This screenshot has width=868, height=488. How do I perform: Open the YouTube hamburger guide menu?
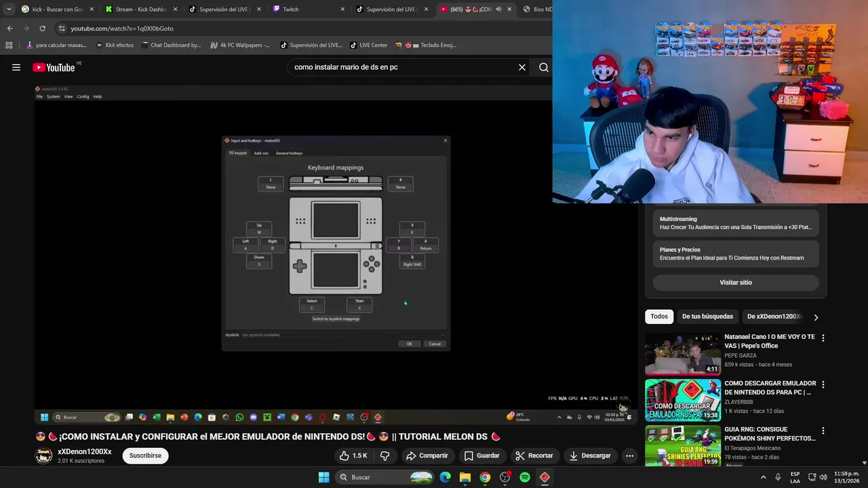click(x=16, y=67)
